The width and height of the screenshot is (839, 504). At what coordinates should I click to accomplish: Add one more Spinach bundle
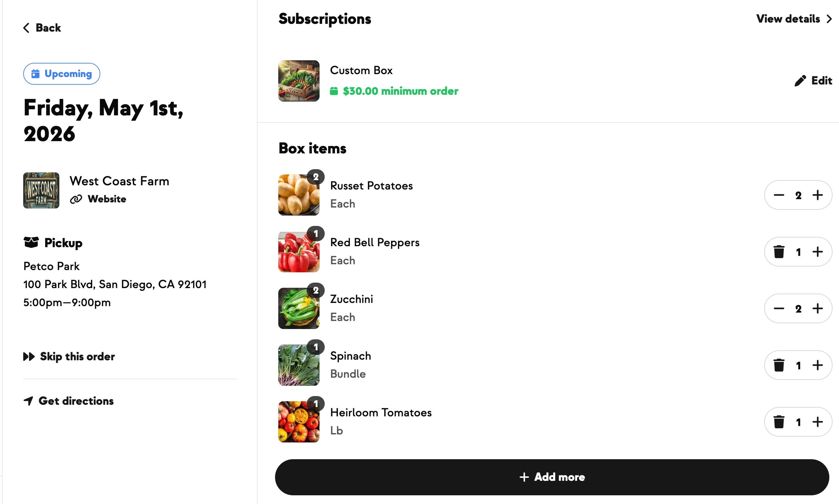pyautogui.click(x=817, y=365)
